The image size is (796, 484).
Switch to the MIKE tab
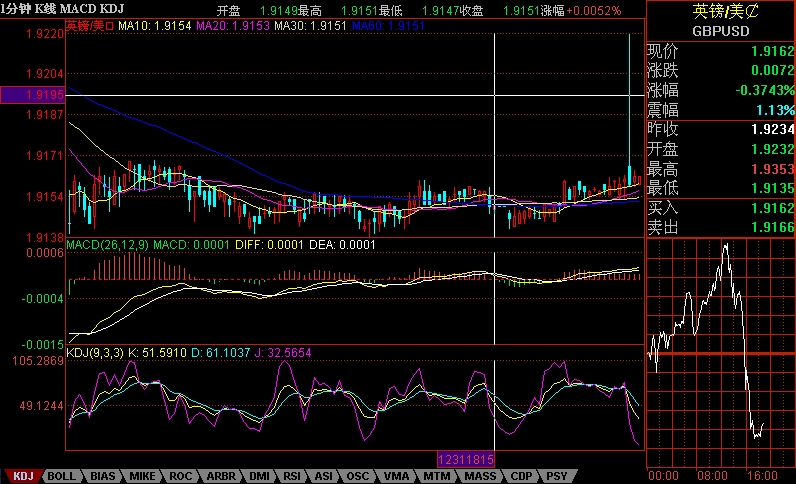pyautogui.click(x=143, y=476)
